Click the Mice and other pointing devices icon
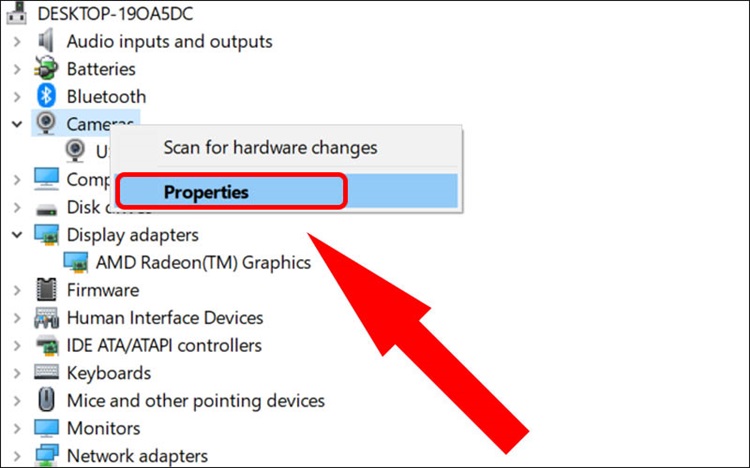 tap(46, 400)
